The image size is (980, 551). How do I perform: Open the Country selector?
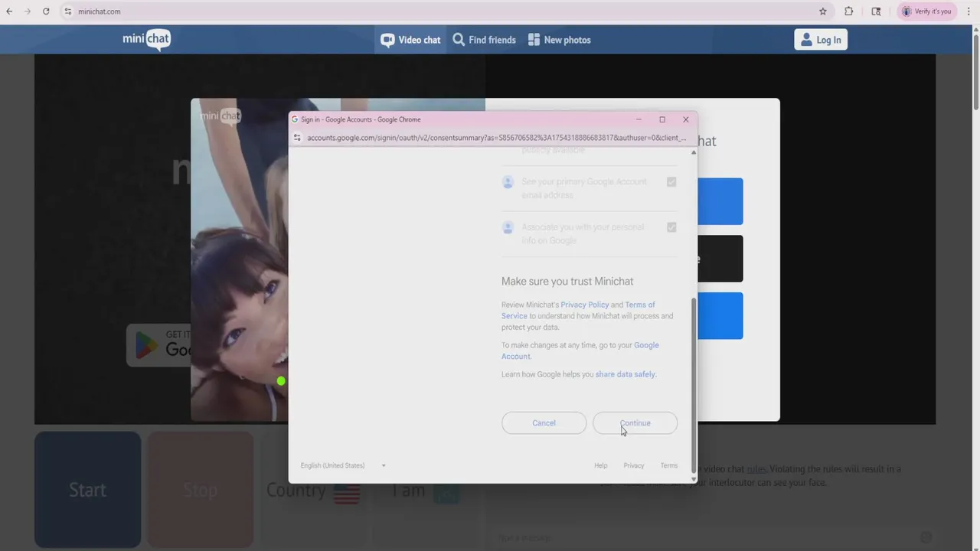[x=313, y=491]
